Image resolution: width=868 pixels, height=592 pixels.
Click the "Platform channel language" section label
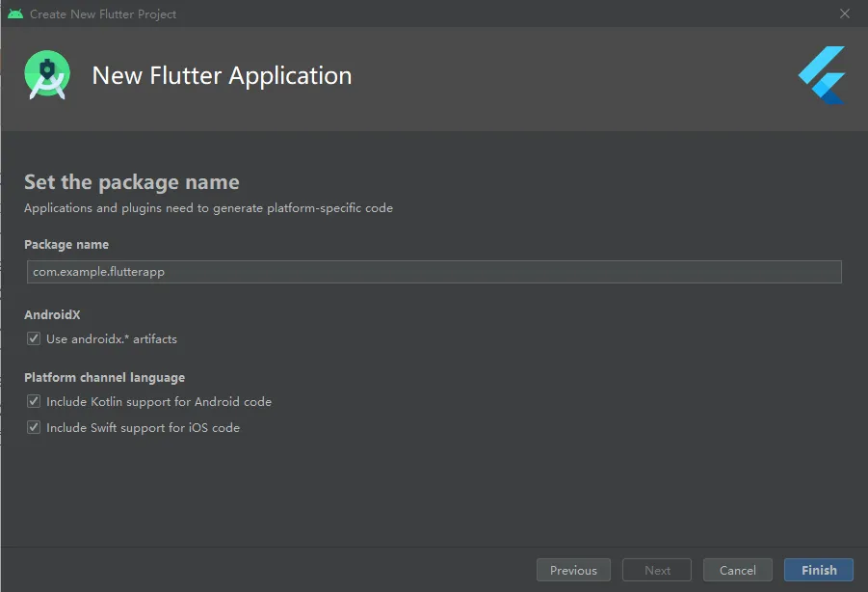coord(104,378)
